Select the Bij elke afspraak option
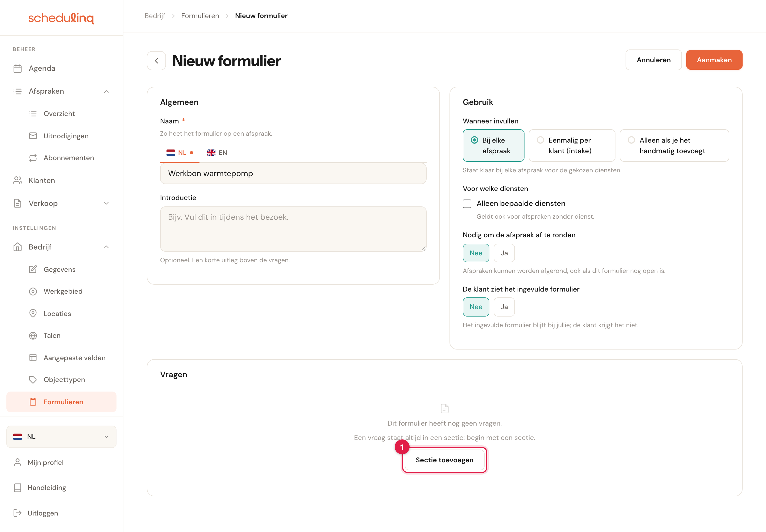The width and height of the screenshot is (766, 532). point(493,145)
